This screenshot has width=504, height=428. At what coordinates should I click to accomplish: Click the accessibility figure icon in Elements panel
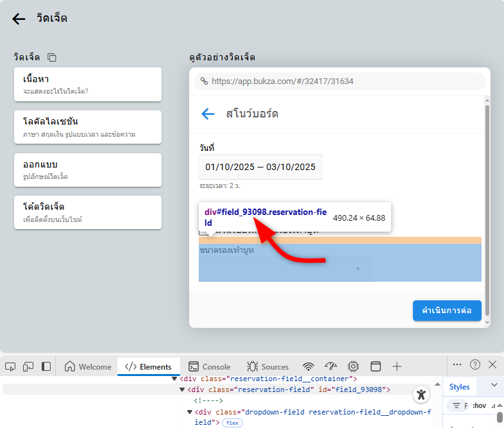pyautogui.click(x=421, y=395)
